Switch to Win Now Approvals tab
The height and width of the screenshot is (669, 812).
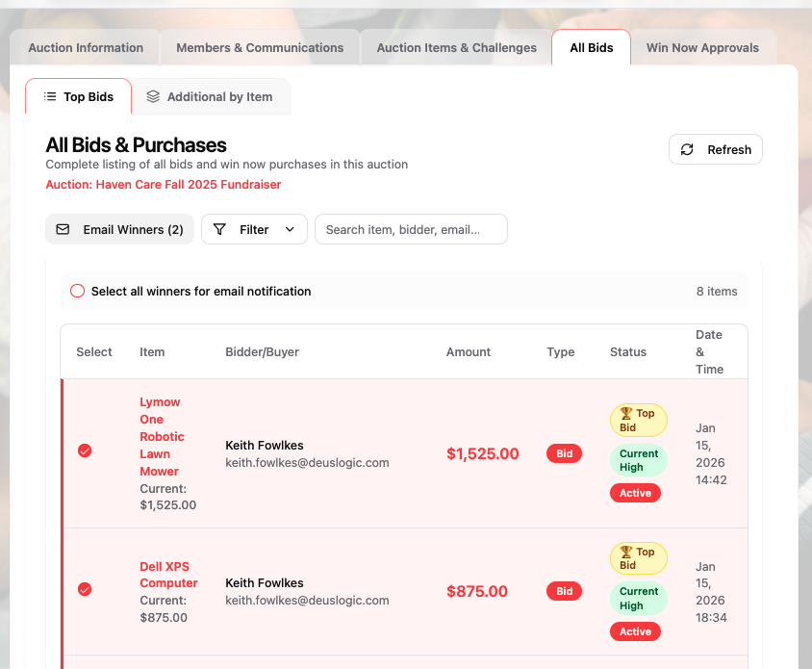(702, 48)
